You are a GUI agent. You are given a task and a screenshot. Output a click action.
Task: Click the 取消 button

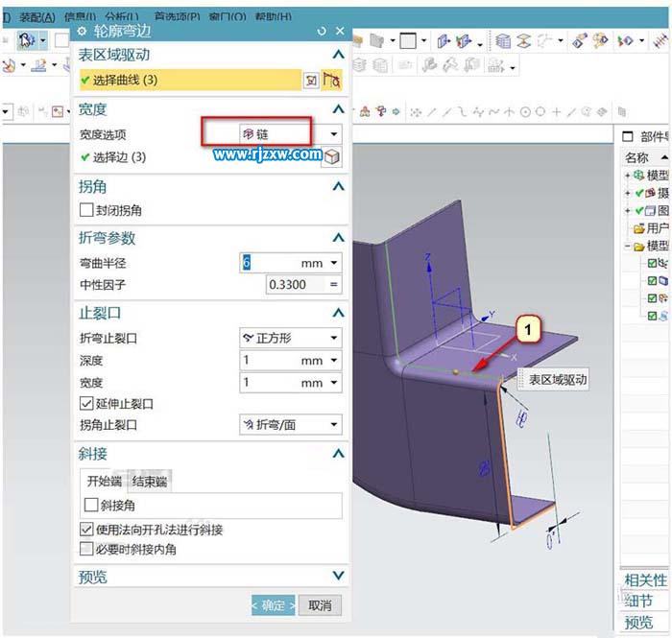(320, 605)
